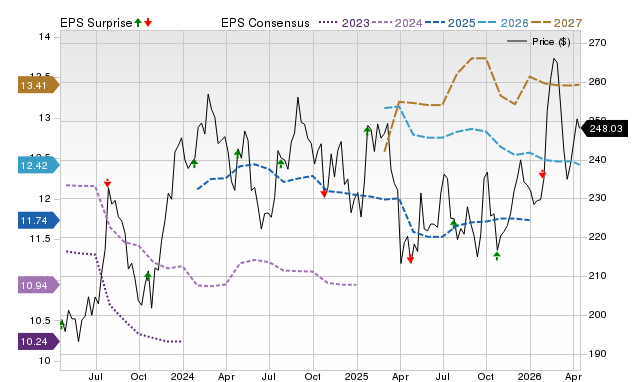Click the 270 price axis label
This screenshot has height=382, width=640.
coord(597,42)
